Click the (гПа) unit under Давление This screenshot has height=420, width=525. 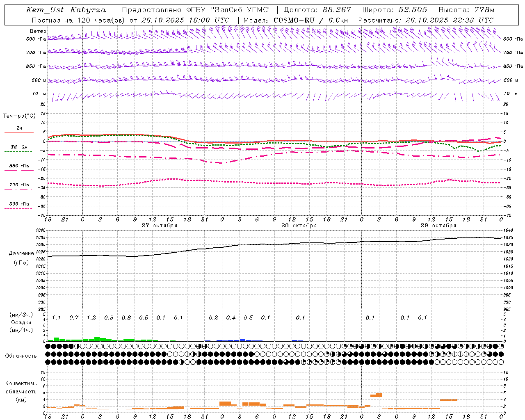pos(21,262)
